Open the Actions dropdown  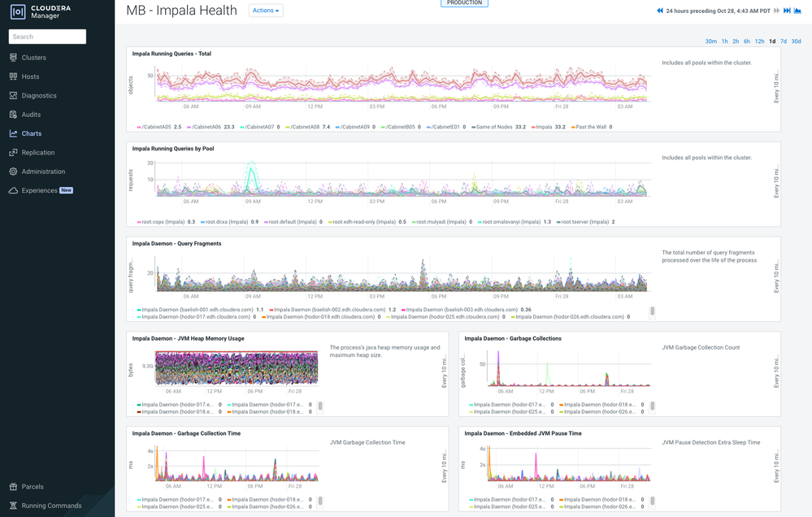(x=266, y=11)
